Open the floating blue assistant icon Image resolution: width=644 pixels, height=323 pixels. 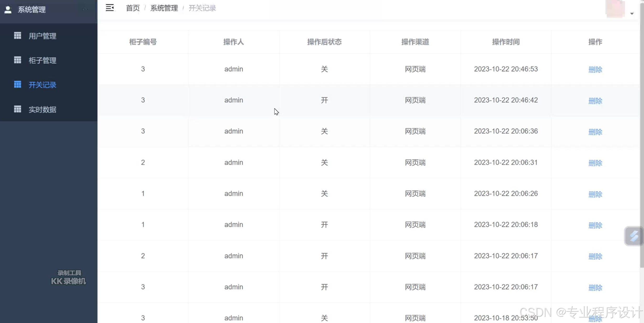click(634, 236)
